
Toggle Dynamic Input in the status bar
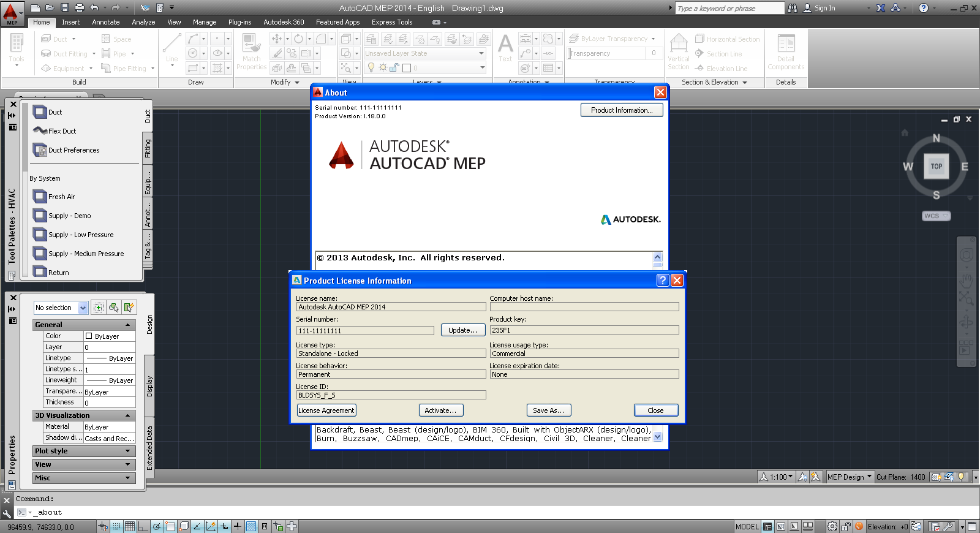tap(224, 526)
